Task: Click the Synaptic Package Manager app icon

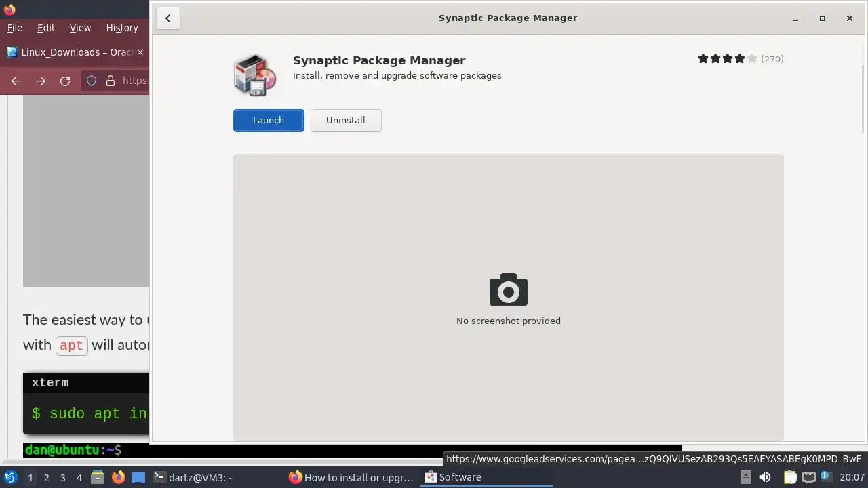Action: click(x=255, y=75)
